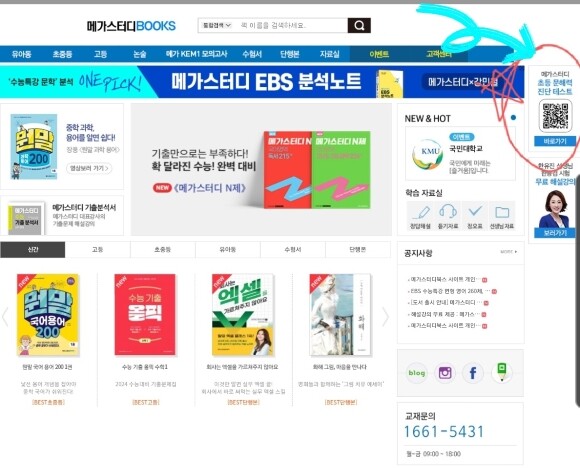
Task: Click the book name search field
Action: [x=290, y=25]
